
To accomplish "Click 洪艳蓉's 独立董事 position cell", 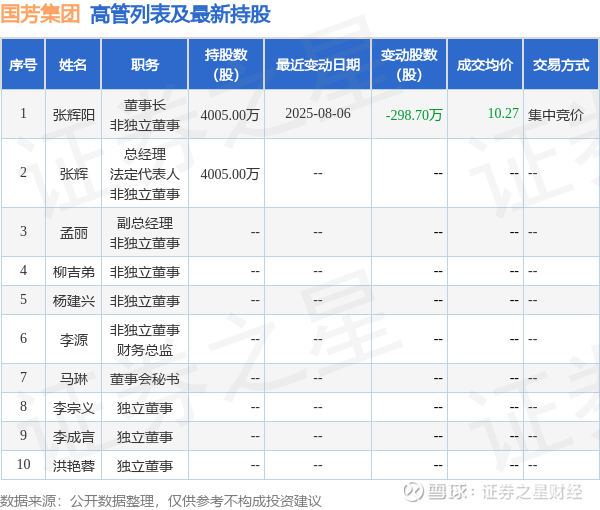I will pos(145,466).
